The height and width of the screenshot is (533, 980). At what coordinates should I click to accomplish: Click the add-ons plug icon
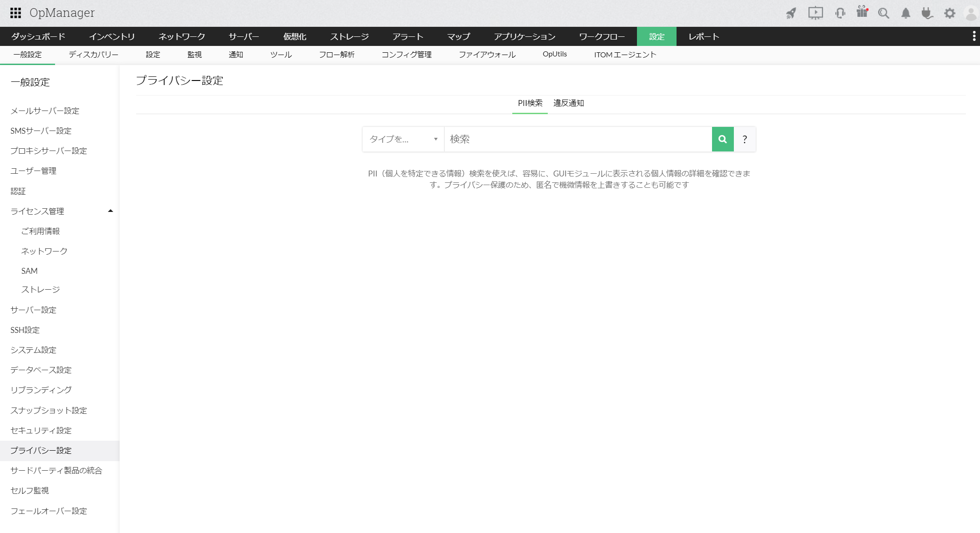point(927,13)
